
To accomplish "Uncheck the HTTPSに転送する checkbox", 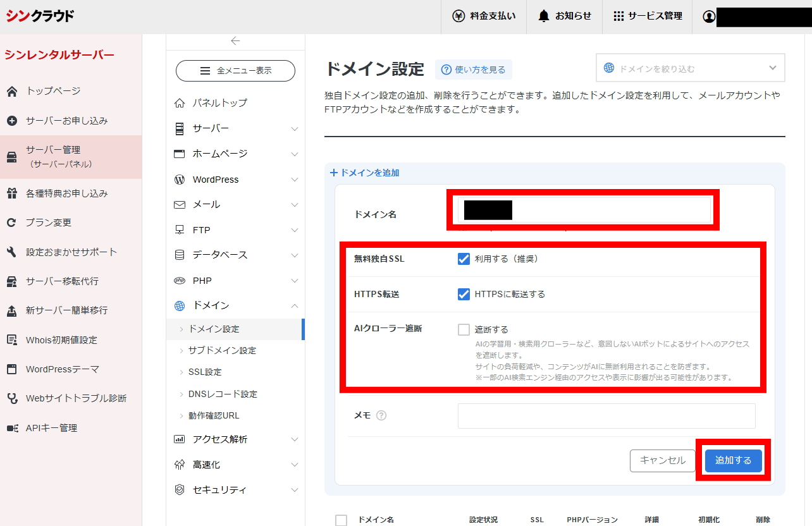I will point(464,294).
